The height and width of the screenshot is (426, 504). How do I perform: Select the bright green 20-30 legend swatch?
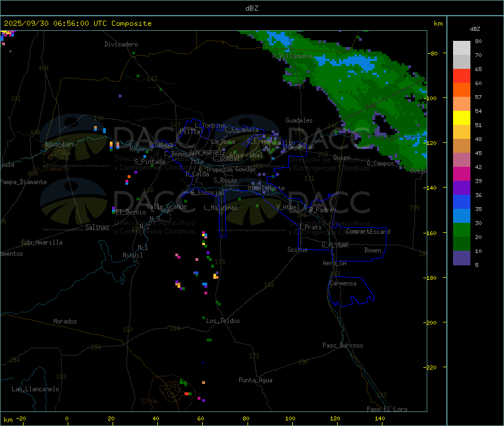461,230
